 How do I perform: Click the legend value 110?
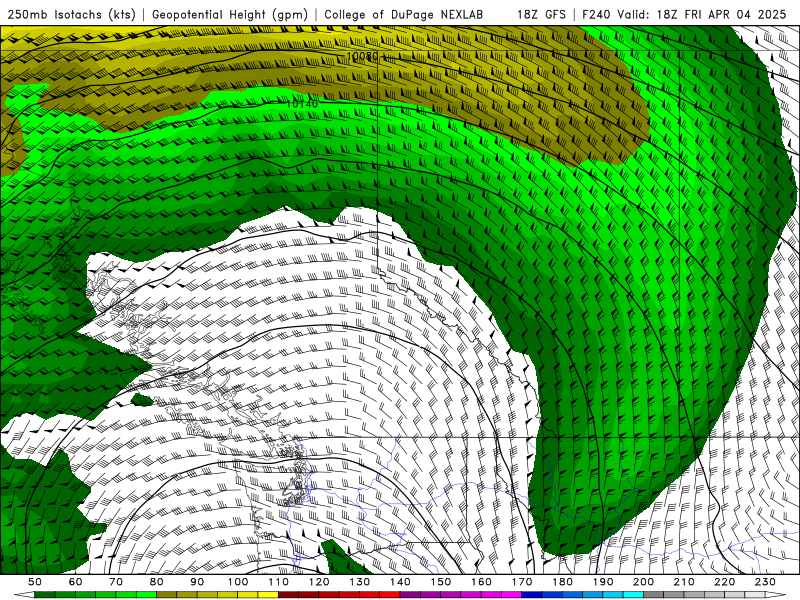coord(279,582)
